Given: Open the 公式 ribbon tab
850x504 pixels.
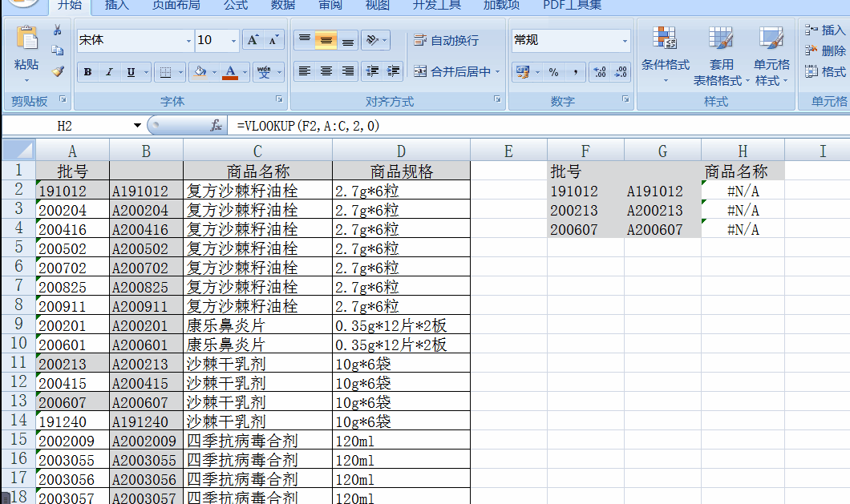Looking at the screenshot, I should point(236,6).
